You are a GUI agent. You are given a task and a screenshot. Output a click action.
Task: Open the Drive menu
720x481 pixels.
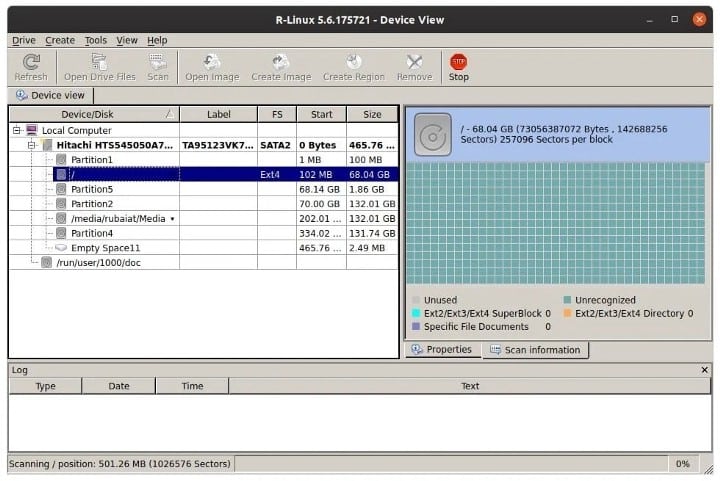coord(24,40)
